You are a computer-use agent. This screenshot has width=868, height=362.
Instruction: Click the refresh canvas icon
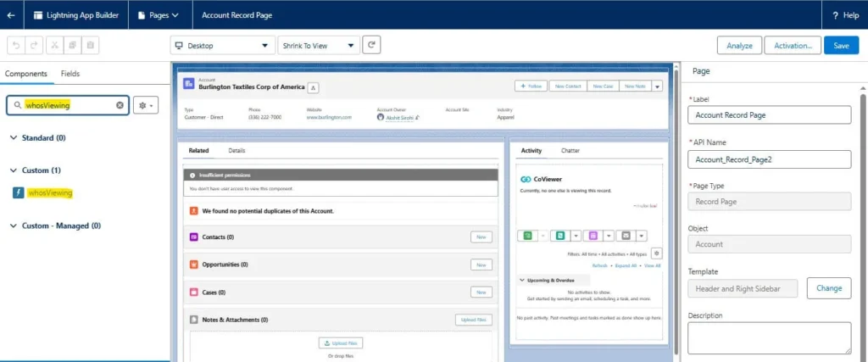(371, 45)
